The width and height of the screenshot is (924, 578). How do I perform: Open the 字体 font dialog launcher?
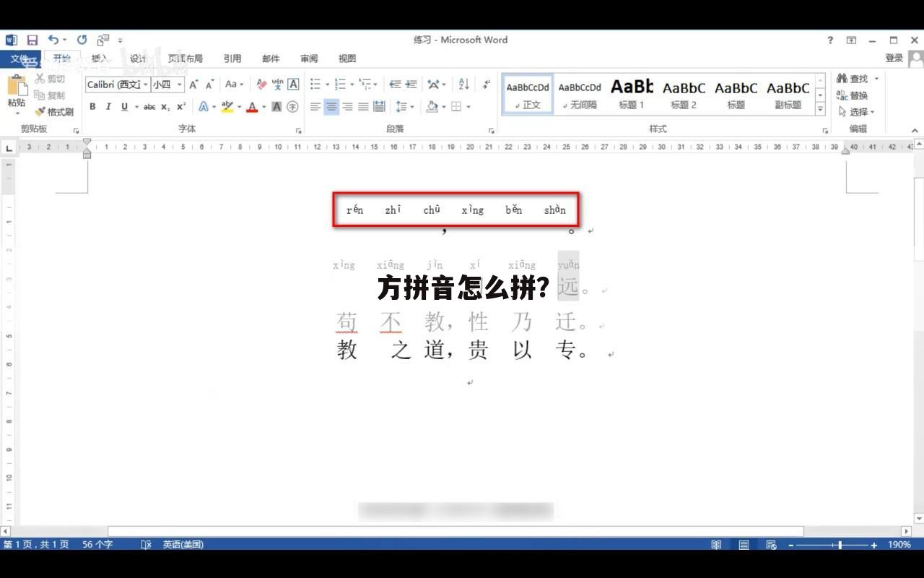(x=298, y=131)
